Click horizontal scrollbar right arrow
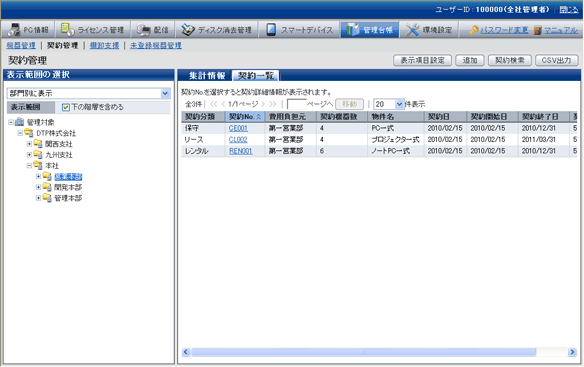 pyautogui.click(x=572, y=352)
